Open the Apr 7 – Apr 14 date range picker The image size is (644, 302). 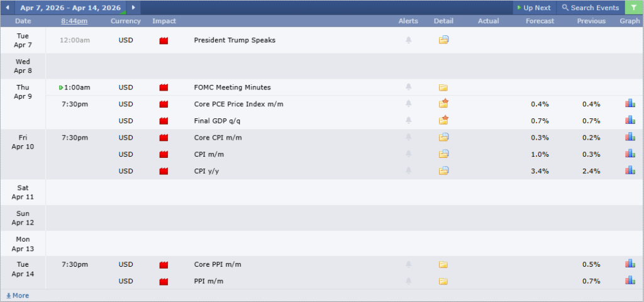[x=70, y=8]
